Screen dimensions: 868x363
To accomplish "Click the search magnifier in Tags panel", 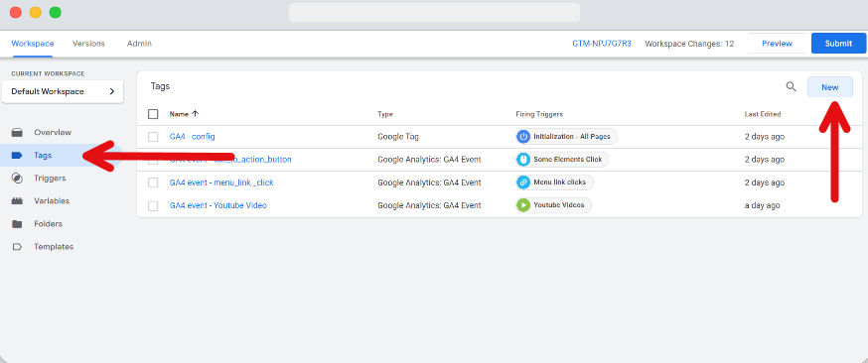I will (x=792, y=86).
